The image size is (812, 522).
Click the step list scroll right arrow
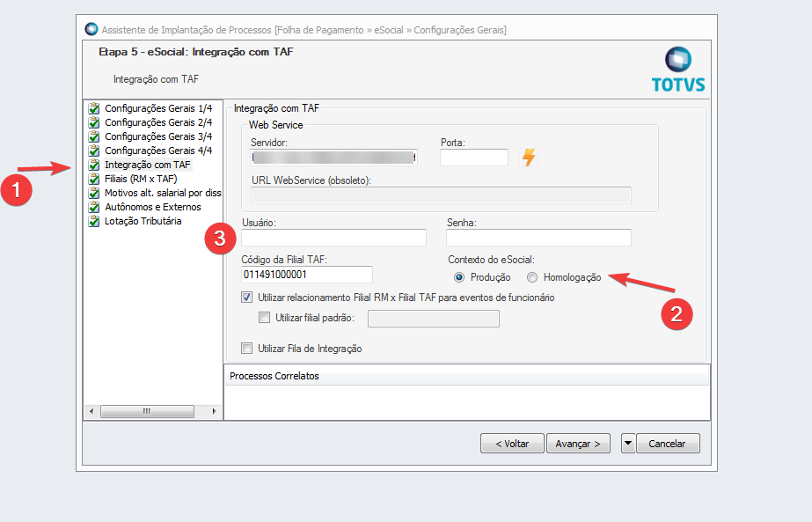tap(214, 411)
